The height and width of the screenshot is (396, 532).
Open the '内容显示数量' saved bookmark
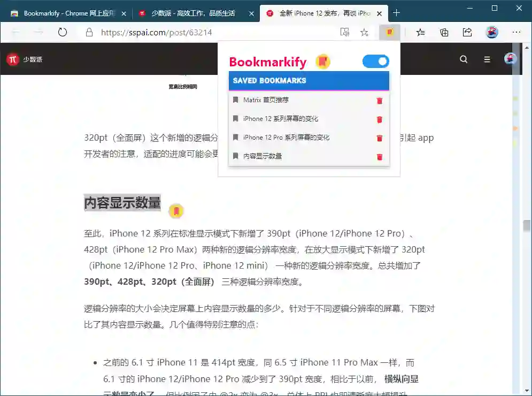point(263,156)
